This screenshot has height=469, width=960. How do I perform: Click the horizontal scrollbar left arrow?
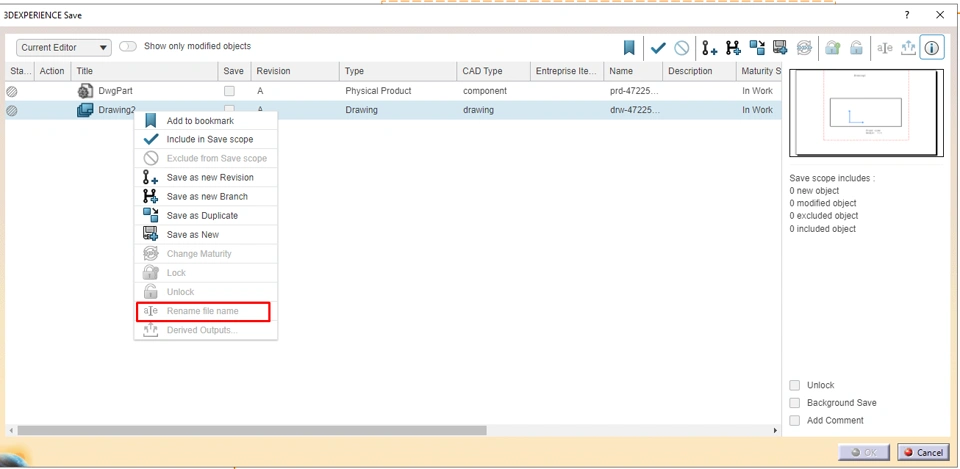click(x=10, y=431)
